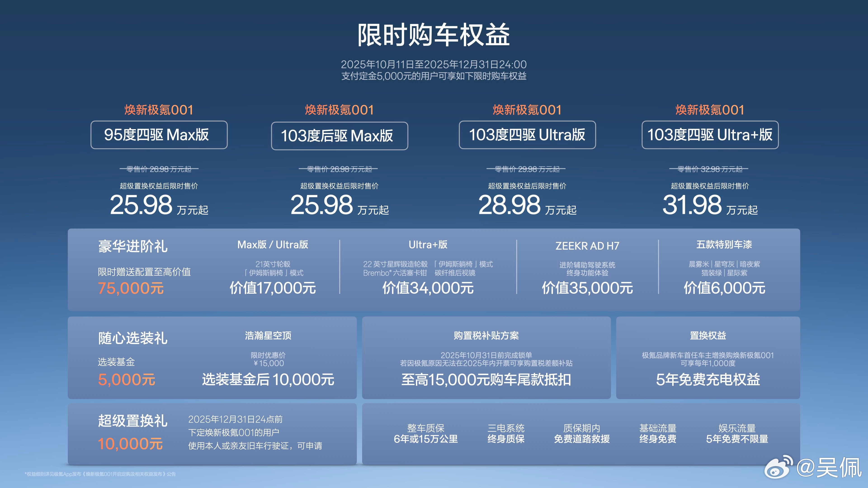The image size is (868, 488).
Task: Select the 103度后驱 Max版 box
Action: point(339,136)
